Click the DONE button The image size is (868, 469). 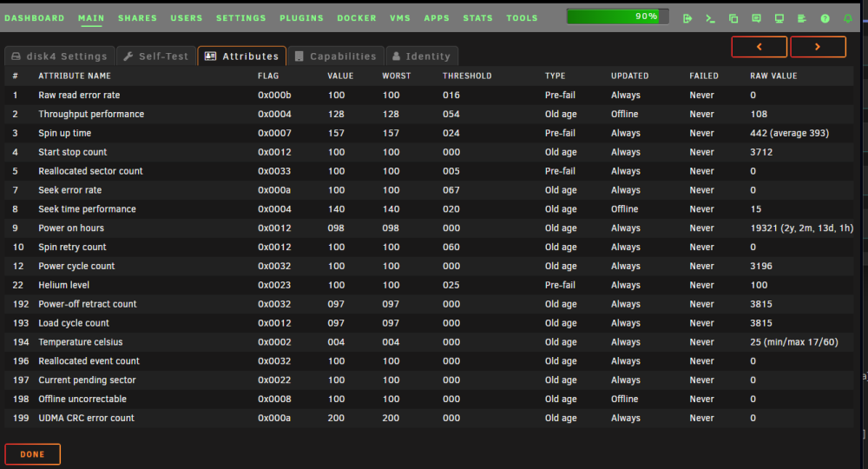tap(33, 454)
